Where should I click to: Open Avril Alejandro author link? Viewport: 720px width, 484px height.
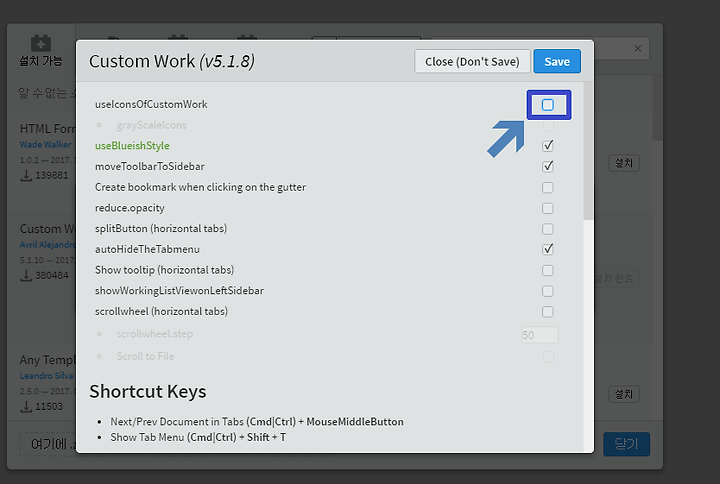47,245
